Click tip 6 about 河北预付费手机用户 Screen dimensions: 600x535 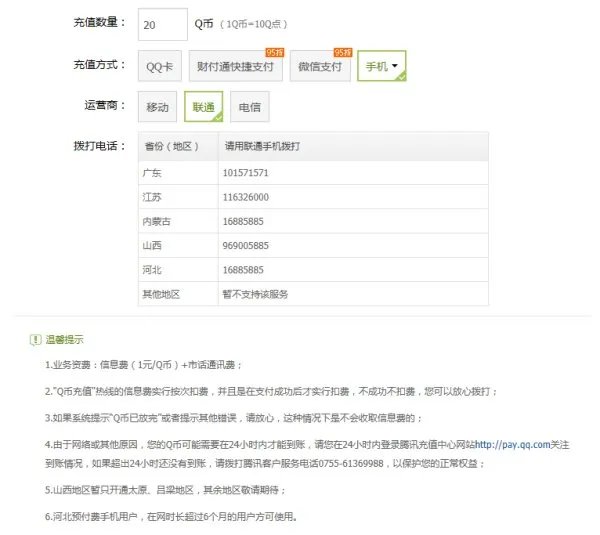click(x=171, y=517)
